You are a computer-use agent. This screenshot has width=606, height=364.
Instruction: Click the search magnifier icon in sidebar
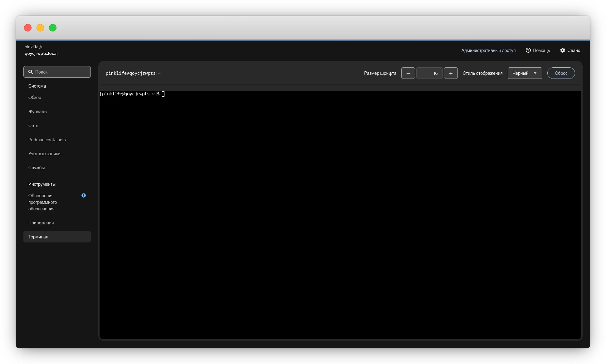click(x=31, y=72)
